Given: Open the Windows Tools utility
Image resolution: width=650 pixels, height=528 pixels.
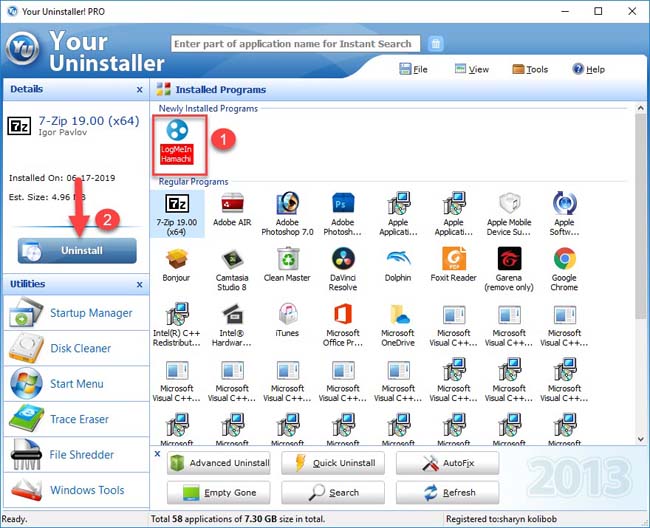Looking at the screenshot, I should [76, 490].
